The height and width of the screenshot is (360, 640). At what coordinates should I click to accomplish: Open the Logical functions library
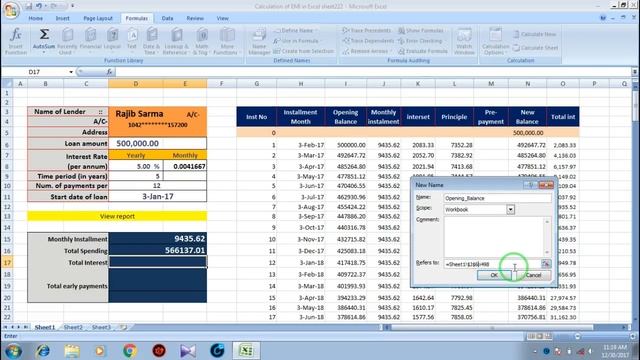(x=112, y=40)
